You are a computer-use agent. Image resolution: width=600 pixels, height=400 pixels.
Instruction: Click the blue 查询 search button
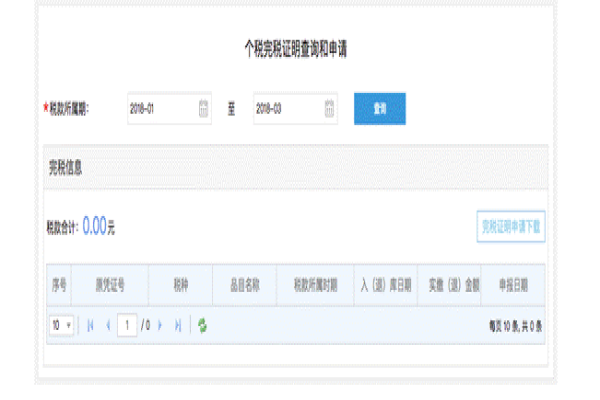[380, 109]
